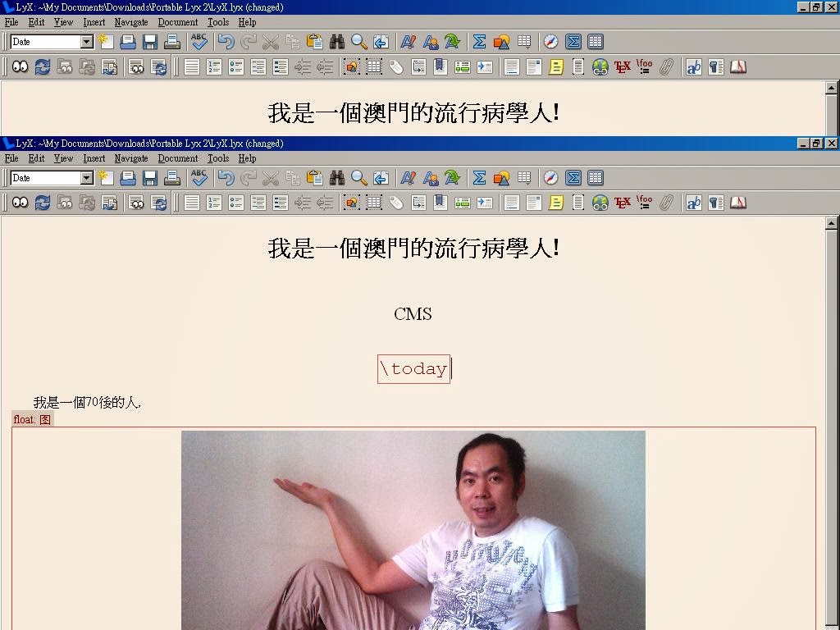
Task: Collapse the float: 图 figure inset
Action: tap(32, 419)
